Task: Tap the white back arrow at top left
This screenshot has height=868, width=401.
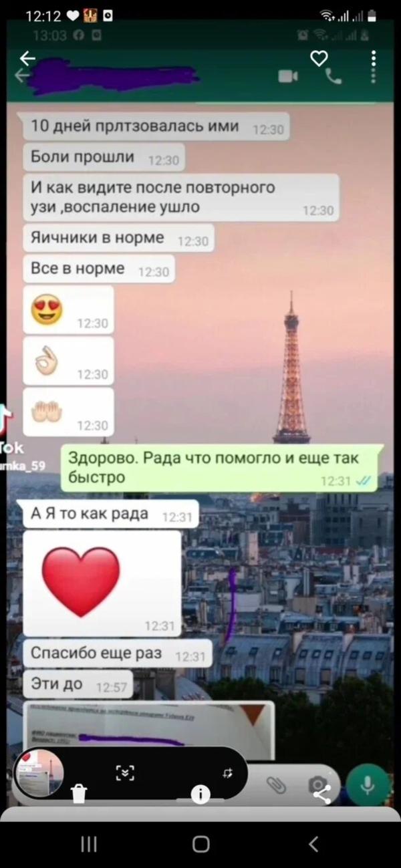Action: (27, 59)
